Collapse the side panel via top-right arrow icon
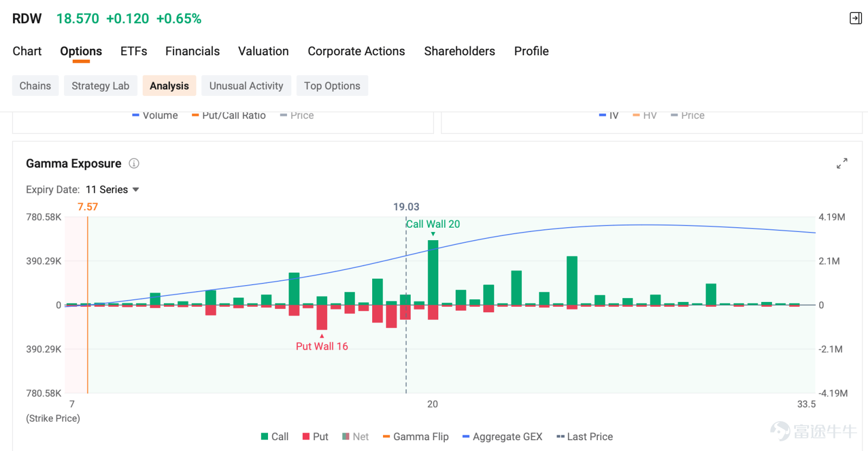The height and width of the screenshot is (451, 868). 856,18
